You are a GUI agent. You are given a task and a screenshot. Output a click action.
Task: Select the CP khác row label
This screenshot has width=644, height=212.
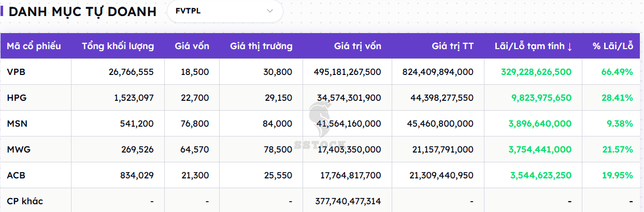(25, 201)
